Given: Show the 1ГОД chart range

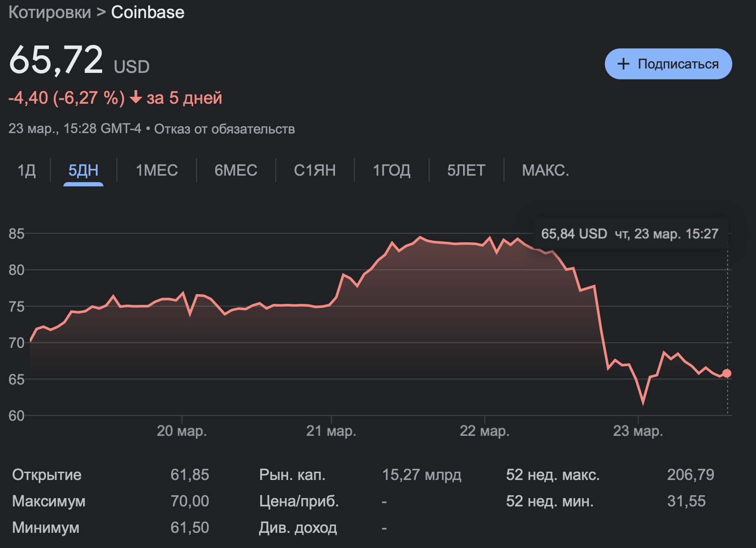Looking at the screenshot, I should pos(392,170).
